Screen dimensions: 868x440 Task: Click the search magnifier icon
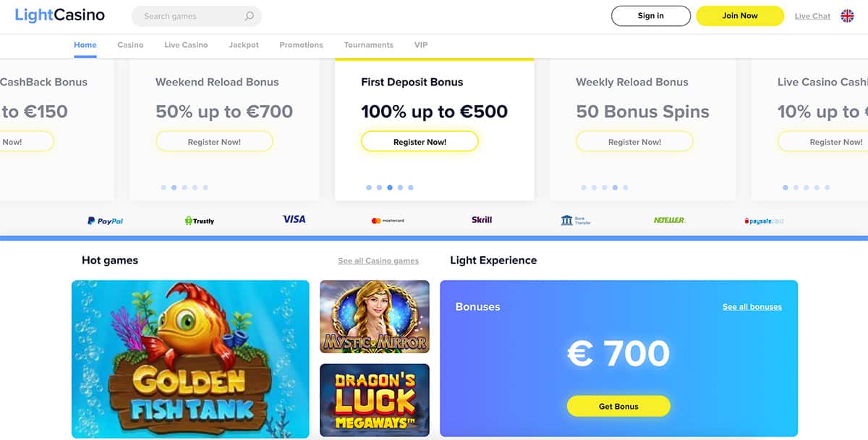[250, 16]
